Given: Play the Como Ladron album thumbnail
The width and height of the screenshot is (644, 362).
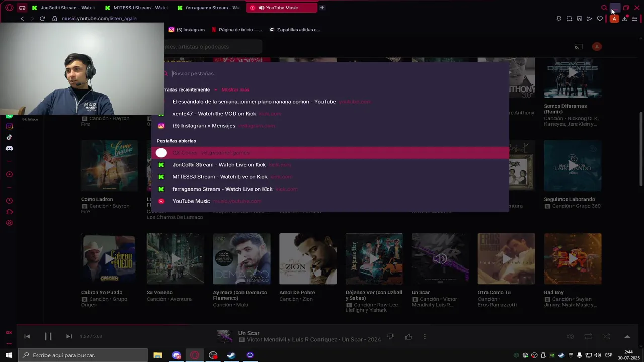Looking at the screenshot, I should click(109, 165).
